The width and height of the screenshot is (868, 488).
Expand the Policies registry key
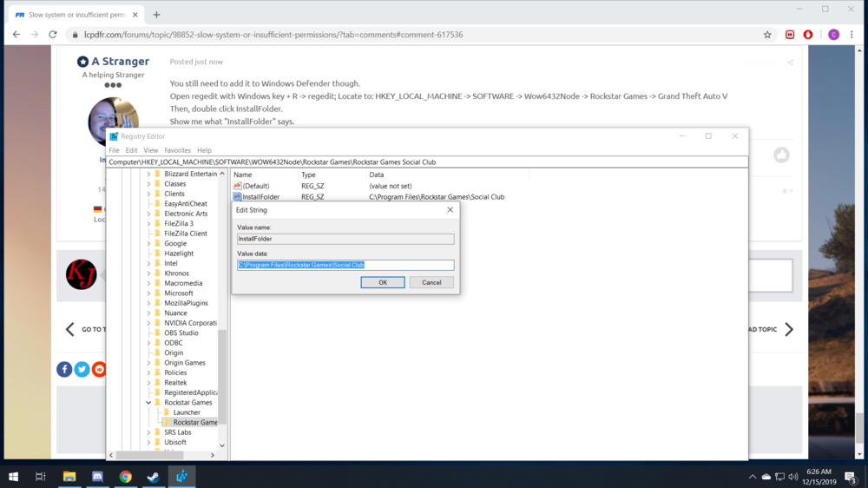(148, 373)
